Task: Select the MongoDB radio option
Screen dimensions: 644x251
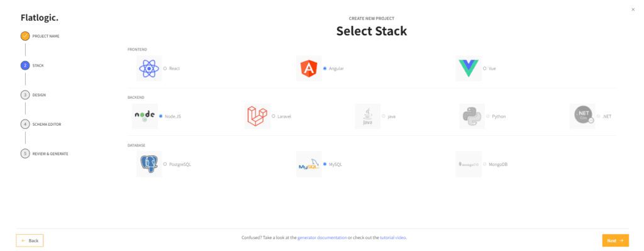Action: (485, 164)
